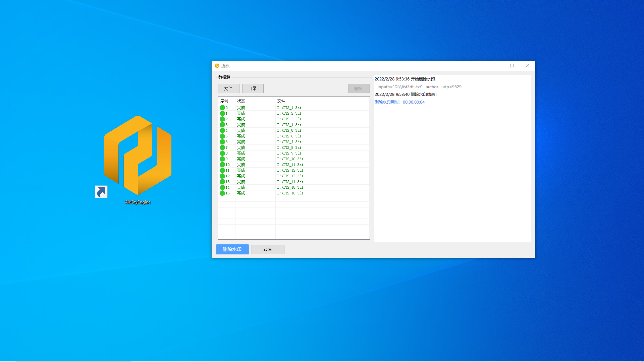644x362 pixels.
Task: Click the 完成 status of row 7
Action: click(x=241, y=147)
